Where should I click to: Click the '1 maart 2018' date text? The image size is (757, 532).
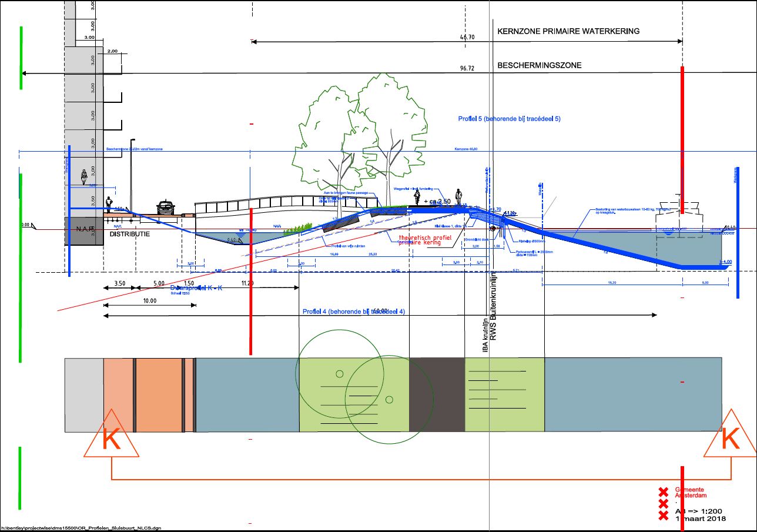tap(701, 518)
